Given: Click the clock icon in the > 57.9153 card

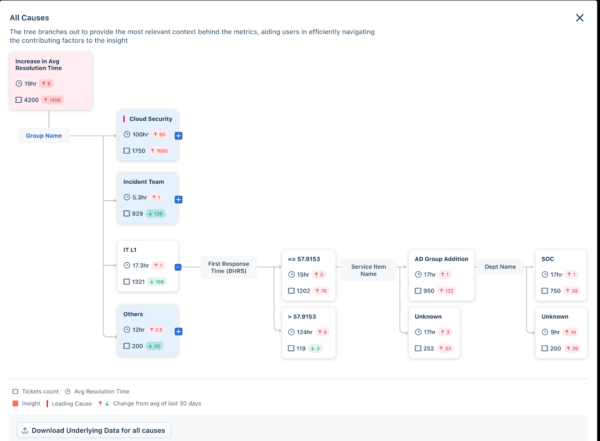Looking at the screenshot, I should 291,332.
